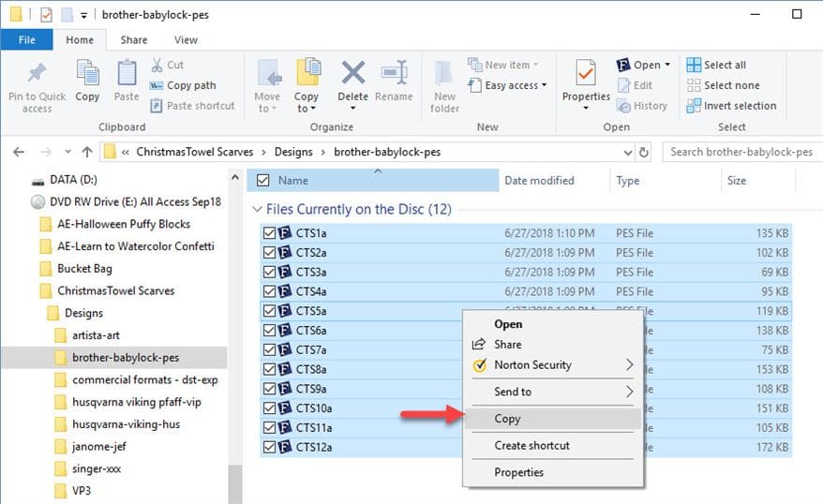The width and height of the screenshot is (823, 504).
Task: Uncheck the CTS1a checkbox
Action: [269, 233]
